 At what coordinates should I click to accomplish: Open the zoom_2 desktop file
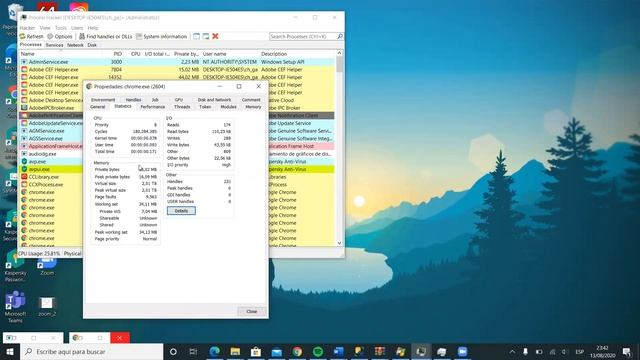click(47, 307)
